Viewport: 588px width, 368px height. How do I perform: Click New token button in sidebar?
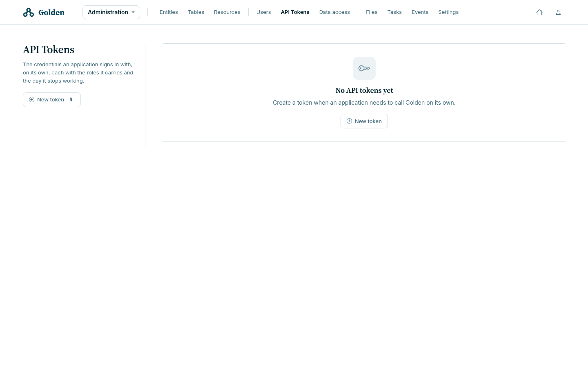[52, 100]
